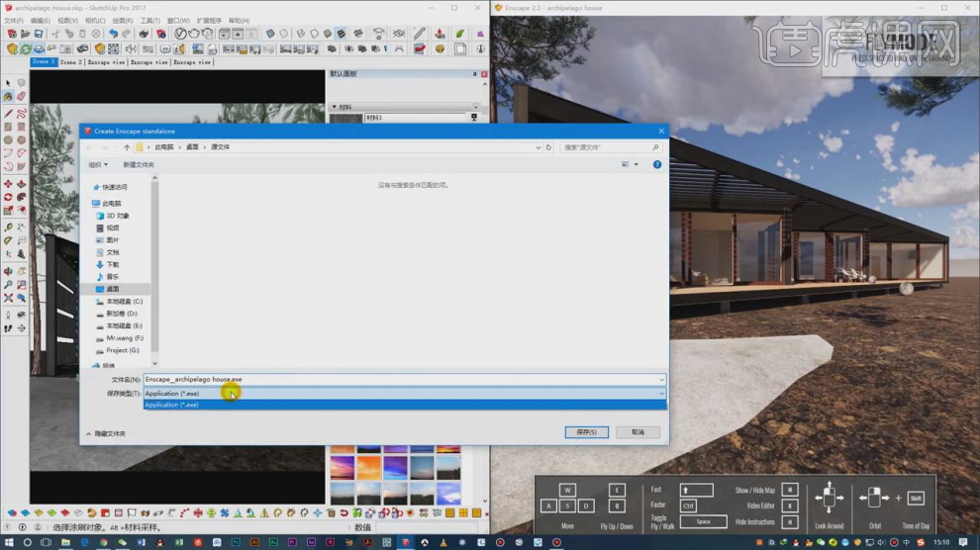
Task: Click the blue help icon in dialog
Action: [657, 165]
